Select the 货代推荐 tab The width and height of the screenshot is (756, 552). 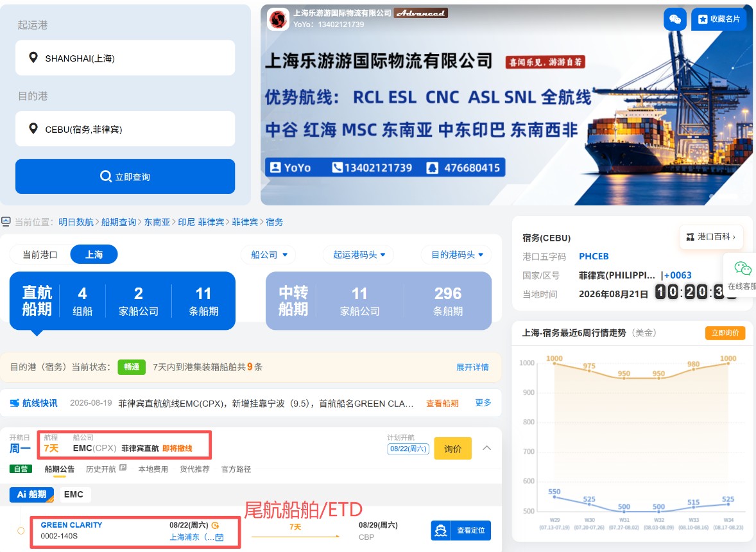pyautogui.click(x=194, y=469)
